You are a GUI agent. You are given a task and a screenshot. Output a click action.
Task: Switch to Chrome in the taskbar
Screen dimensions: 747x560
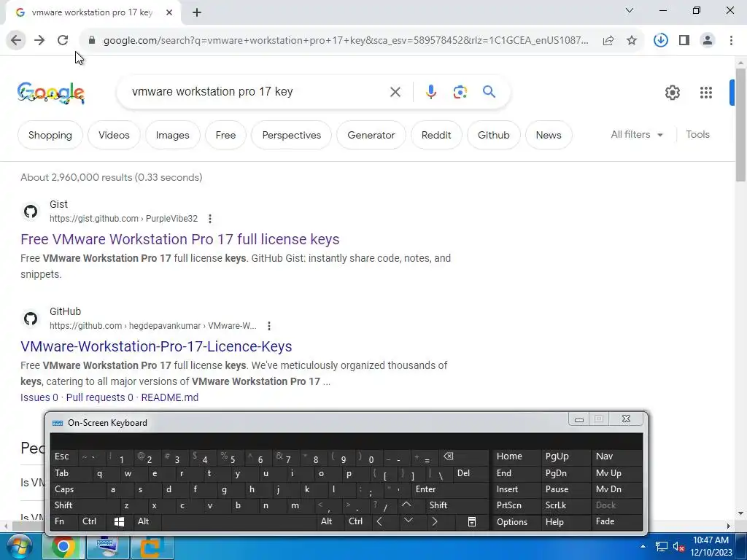[x=63, y=547]
